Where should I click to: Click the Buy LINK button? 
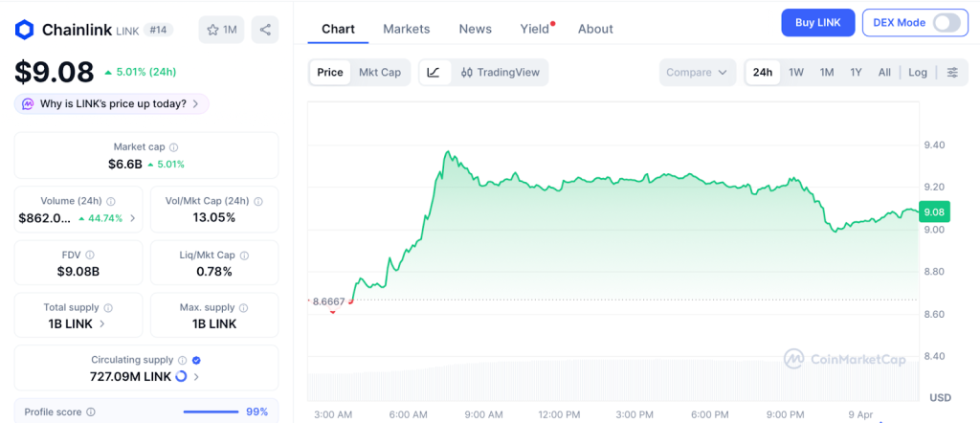pos(817,23)
